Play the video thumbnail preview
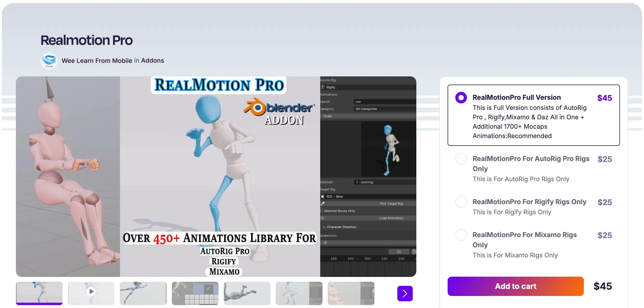644x308 pixels. [x=91, y=292]
